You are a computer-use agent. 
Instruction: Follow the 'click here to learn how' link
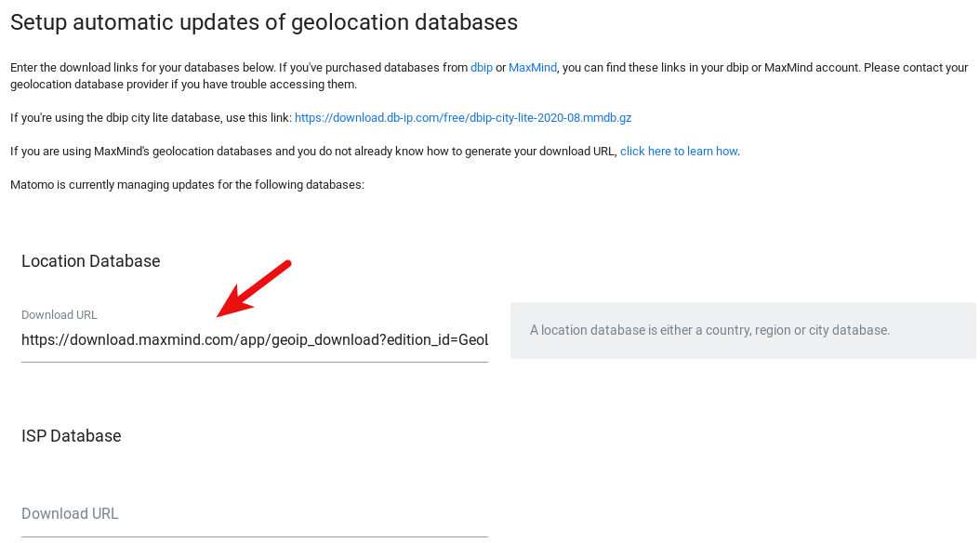click(x=679, y=152)
